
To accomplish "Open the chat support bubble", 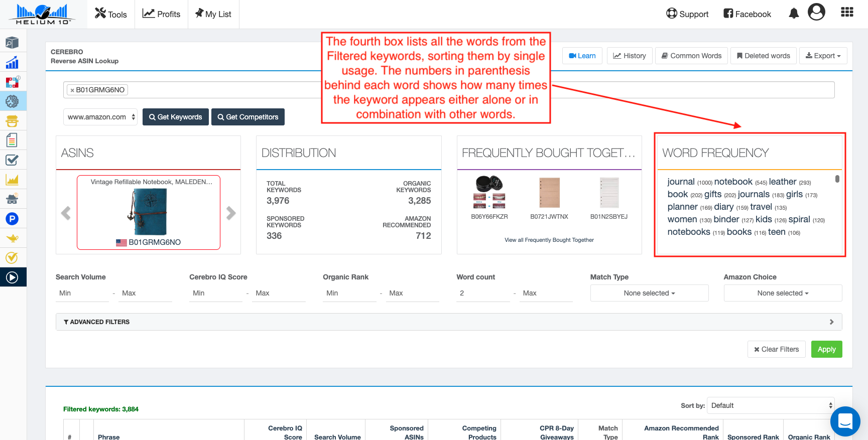I will [845, 421].
